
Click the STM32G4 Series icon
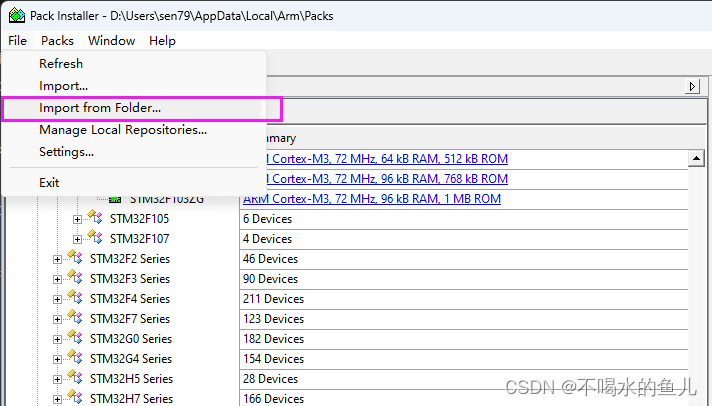(x=75, y=357)
